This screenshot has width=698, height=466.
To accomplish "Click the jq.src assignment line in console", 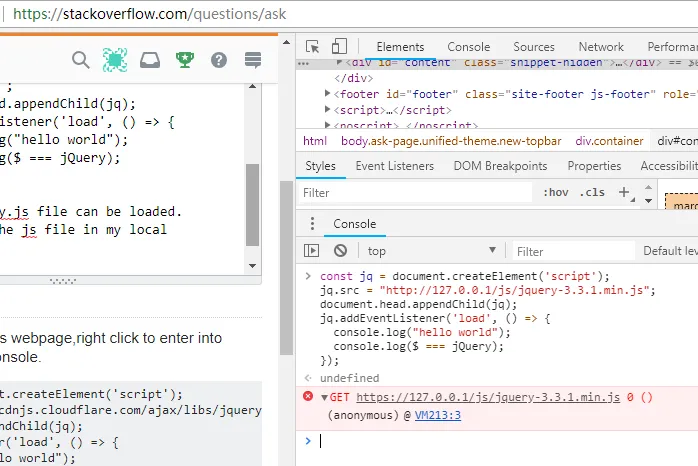I will coord(488,290).
